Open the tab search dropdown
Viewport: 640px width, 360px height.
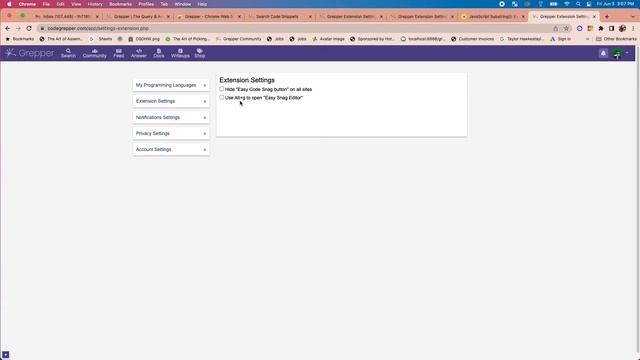(633, 17)
